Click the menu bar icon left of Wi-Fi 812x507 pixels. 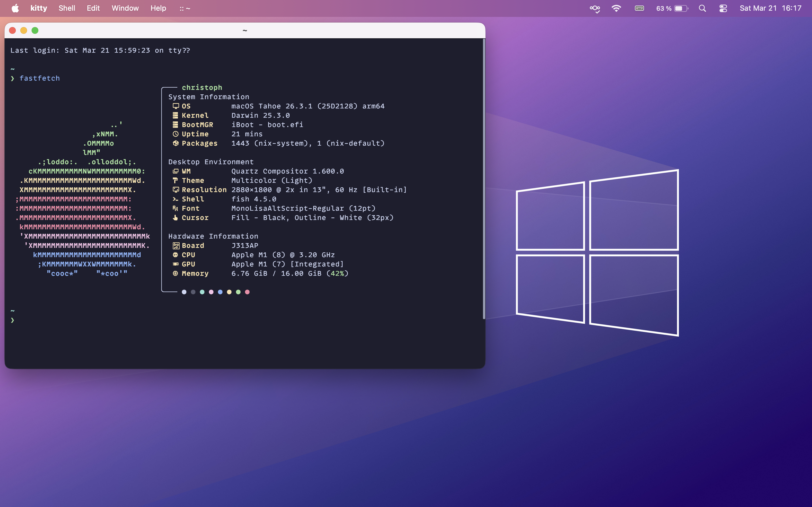tap(595, 8)
